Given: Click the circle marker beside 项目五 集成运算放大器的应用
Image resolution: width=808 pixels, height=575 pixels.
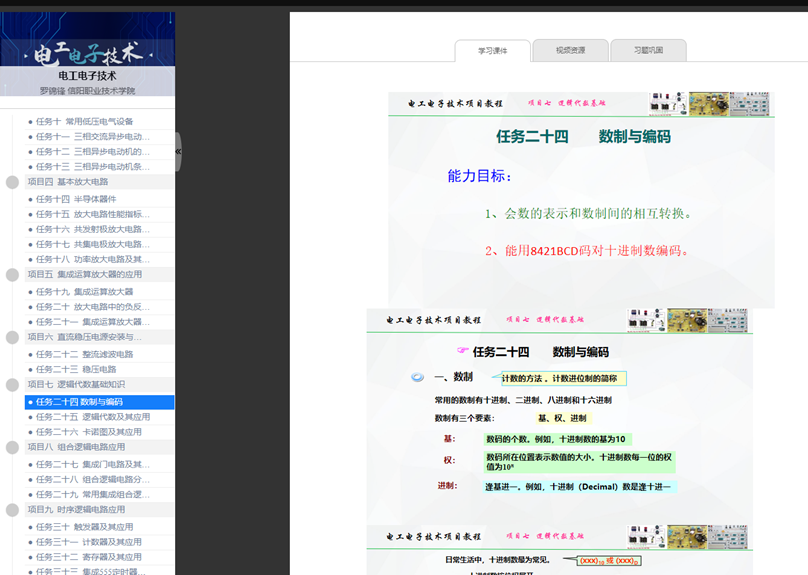Looking at the screenshot, I should click(x=13, y=274).
